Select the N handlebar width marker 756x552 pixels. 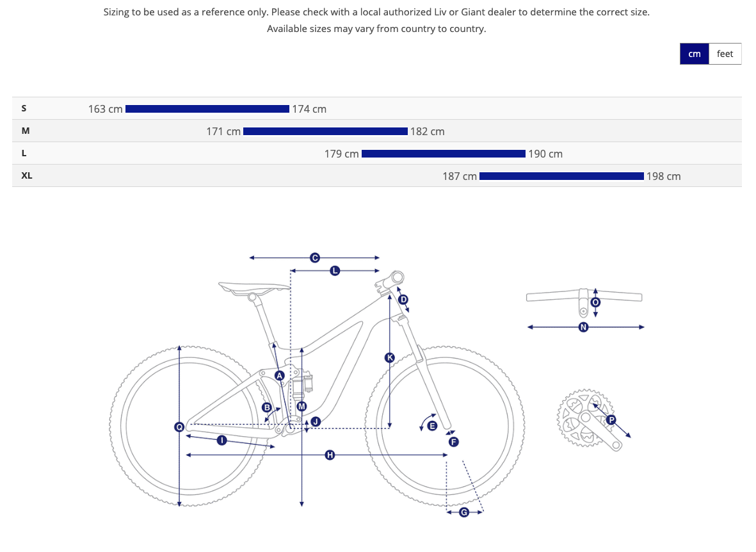pos(583,327)
